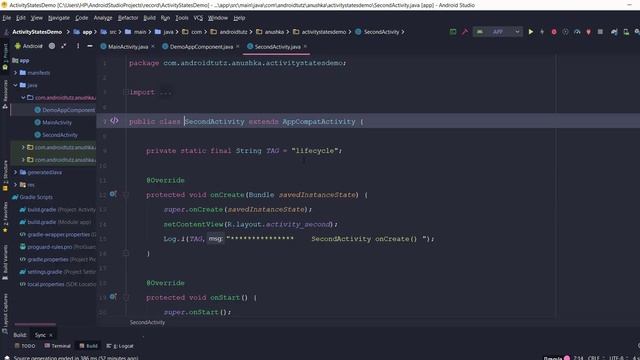Open the Build menu

pyautogui.click(x=149, y=18)
